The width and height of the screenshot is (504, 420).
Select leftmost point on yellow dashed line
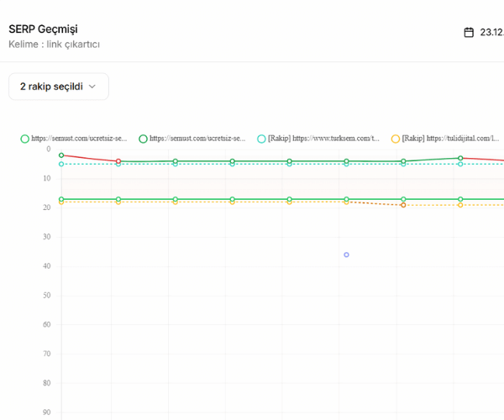point(61,202)
